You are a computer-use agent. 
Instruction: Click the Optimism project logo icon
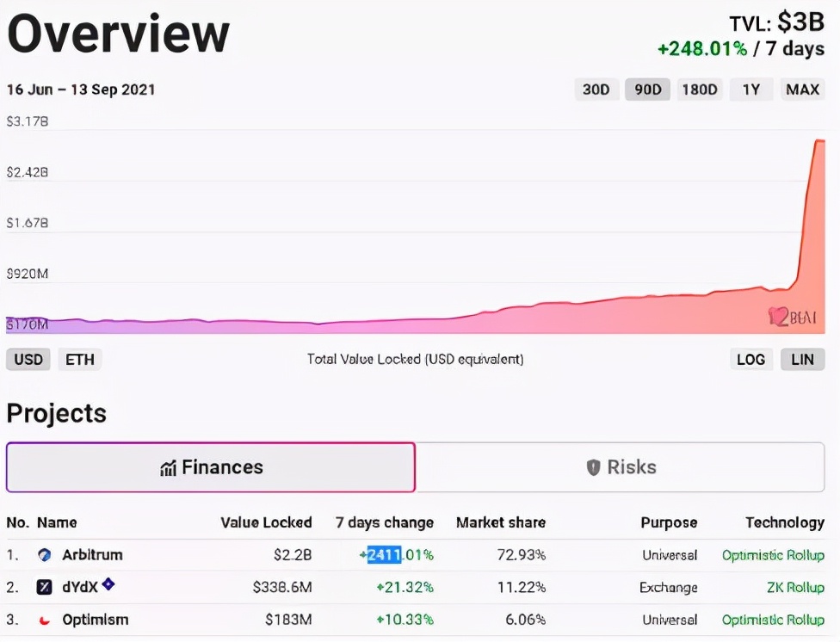(x=45, y=620)
